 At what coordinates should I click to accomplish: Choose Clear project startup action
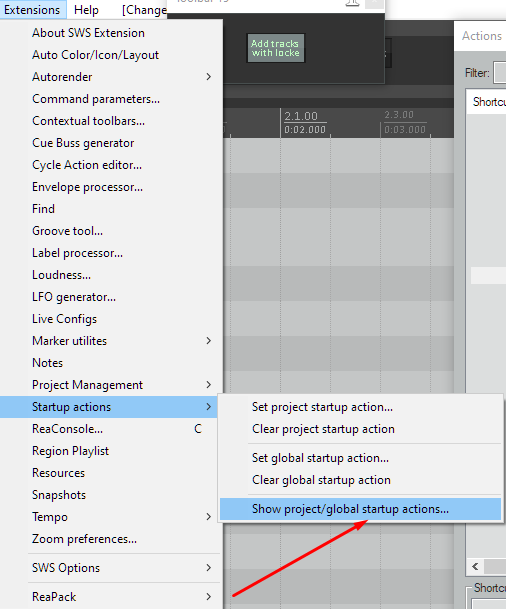(x=360, y=429)
